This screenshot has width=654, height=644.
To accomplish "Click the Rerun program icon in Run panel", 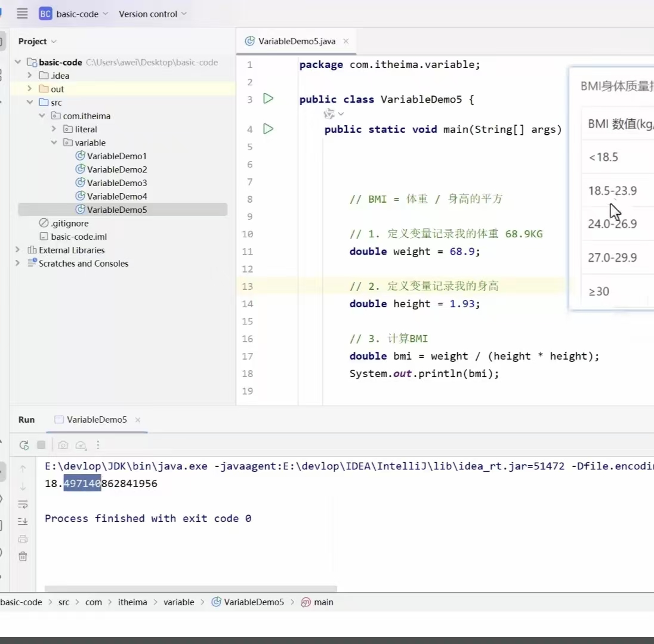I will point(24,445).
